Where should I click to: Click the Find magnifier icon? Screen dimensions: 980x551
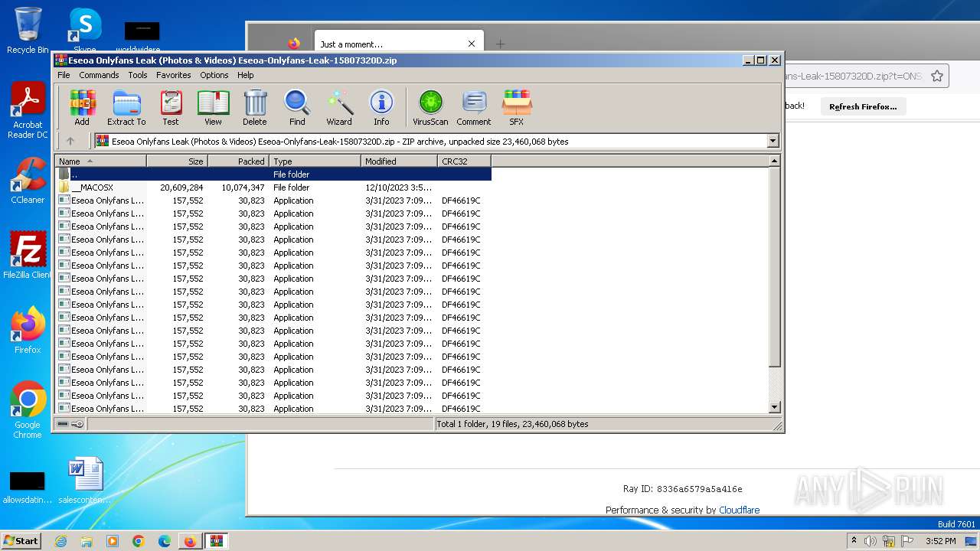[x=297, y=107]
